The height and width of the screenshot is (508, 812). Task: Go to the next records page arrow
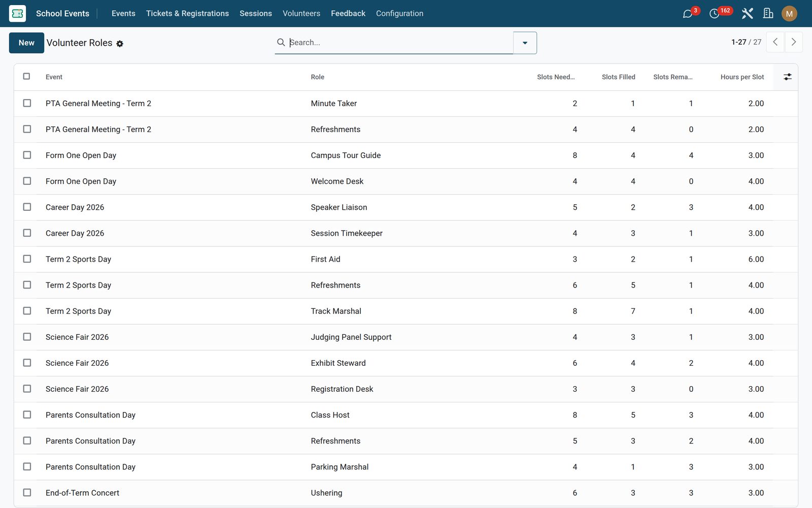coord(794,42)
